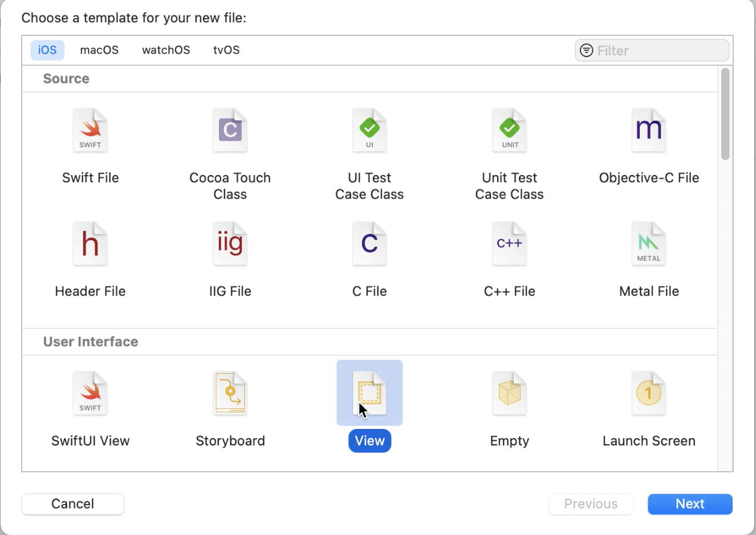
Task: Pick the IIG File template icon
Action: pos(230,244)
